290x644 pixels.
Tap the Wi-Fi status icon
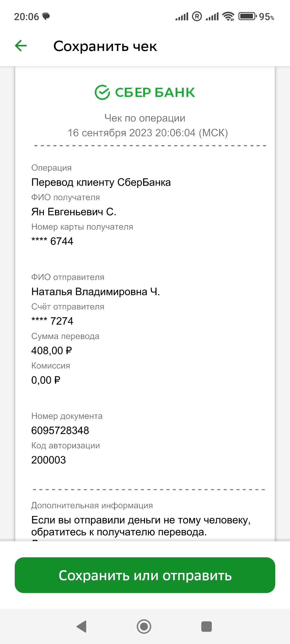tap(228, 16)
